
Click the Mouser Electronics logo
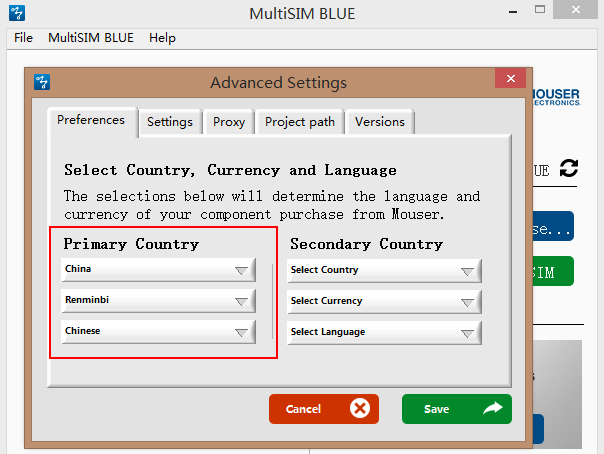[557, 97]
